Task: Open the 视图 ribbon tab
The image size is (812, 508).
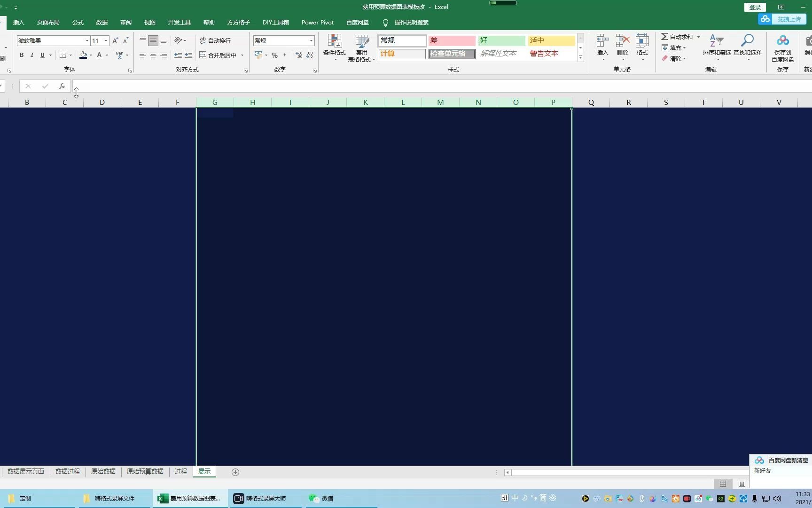Action: (x=150, y=22)
